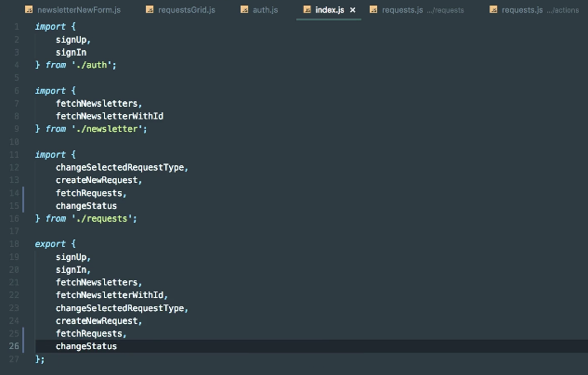
Task: Click signUp on line 19
Action: pyautogui.click(x=72, y=257)
